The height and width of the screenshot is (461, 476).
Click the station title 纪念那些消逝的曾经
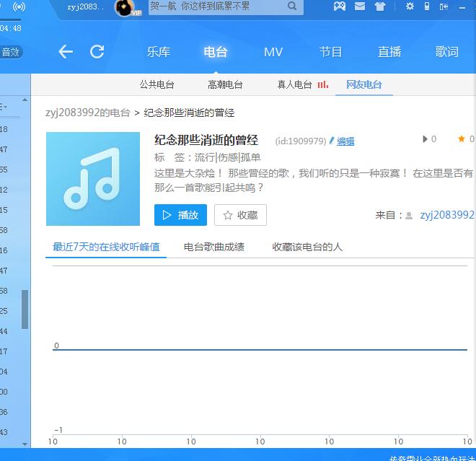(x=206, y=140)
